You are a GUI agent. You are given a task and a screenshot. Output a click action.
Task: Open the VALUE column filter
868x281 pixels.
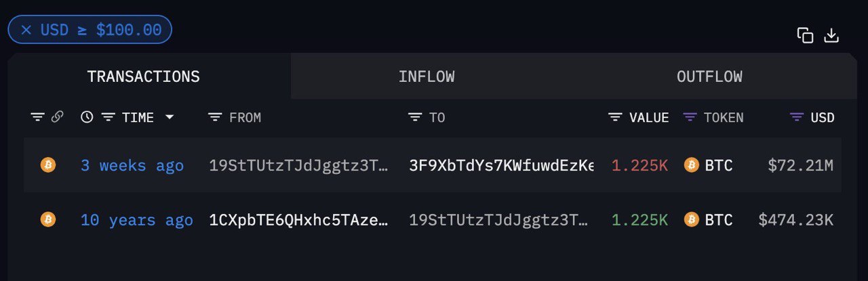pos(615,117)
